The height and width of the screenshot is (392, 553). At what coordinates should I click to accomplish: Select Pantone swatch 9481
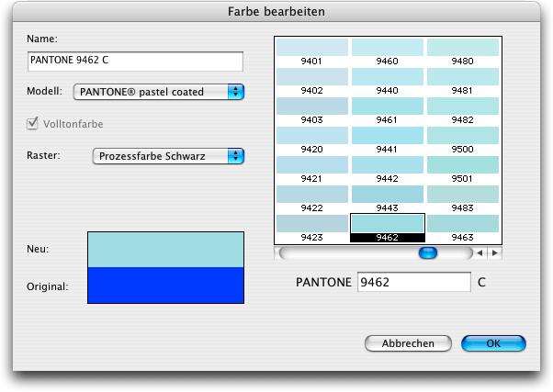463,82
